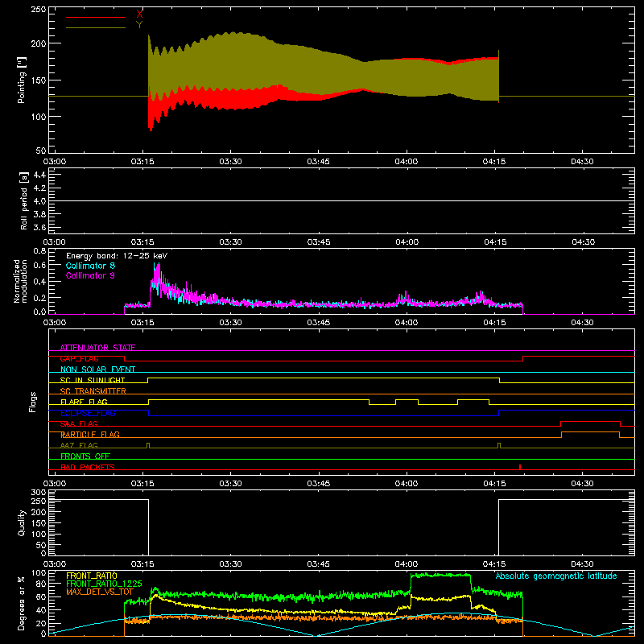
Task: Select the GAP_FLAG flag label
Action: pos(80,358)
